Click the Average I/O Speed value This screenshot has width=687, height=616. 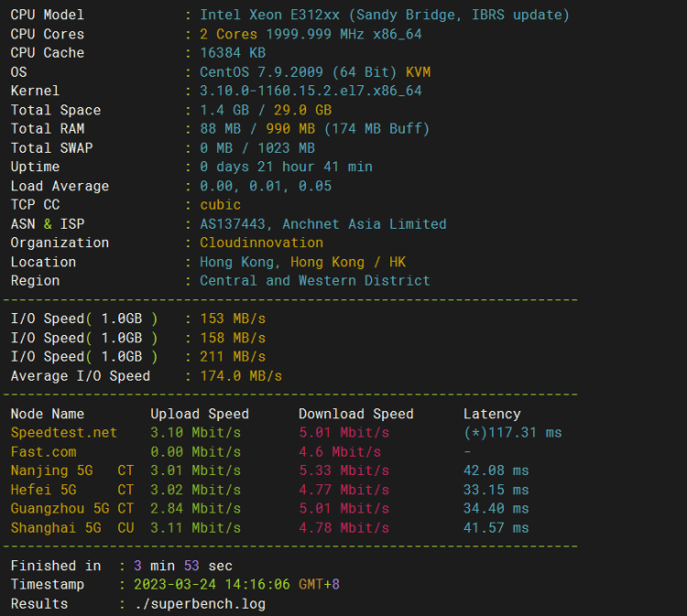[x=241, y=376]
